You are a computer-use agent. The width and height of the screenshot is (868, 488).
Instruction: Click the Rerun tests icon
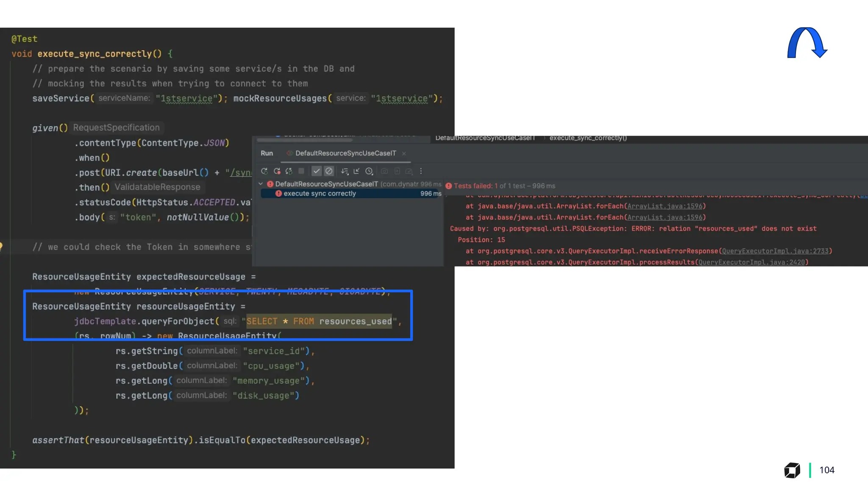click(264, 171)
